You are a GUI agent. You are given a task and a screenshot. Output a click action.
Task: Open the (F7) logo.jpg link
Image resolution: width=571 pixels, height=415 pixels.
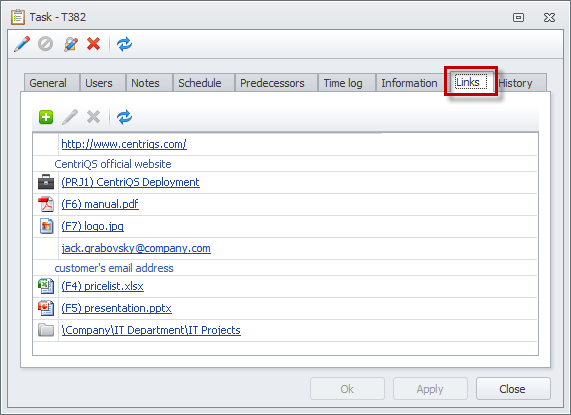click(x=92, y=226)
